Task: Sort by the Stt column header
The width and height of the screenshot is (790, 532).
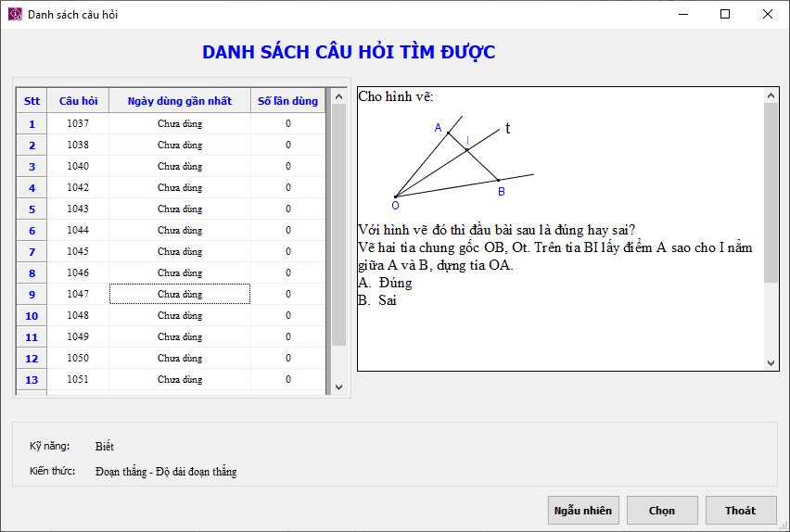Action: coord(32,101)
